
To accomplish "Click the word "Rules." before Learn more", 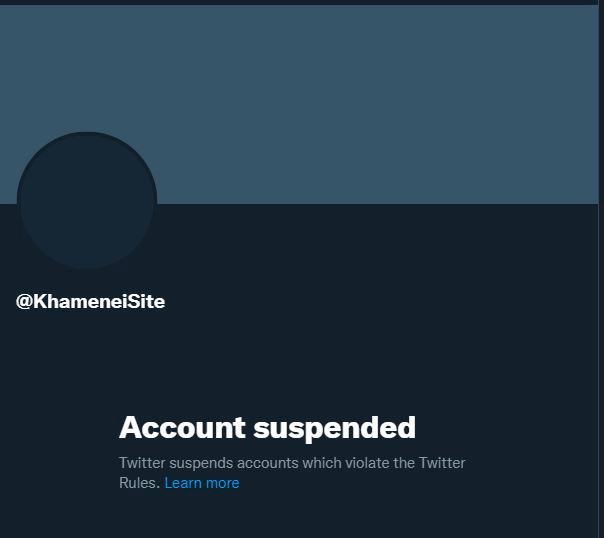I will coord(139,483).
